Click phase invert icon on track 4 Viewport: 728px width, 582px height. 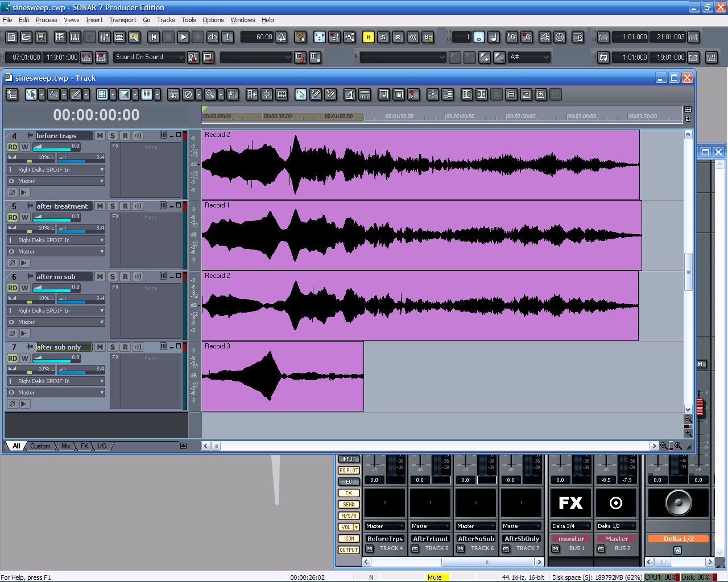pos(13,192)
